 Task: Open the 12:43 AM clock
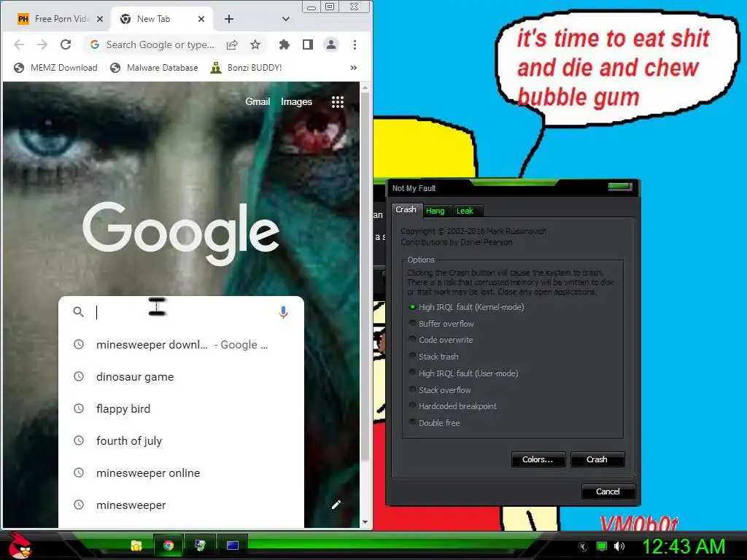point(684,547)
